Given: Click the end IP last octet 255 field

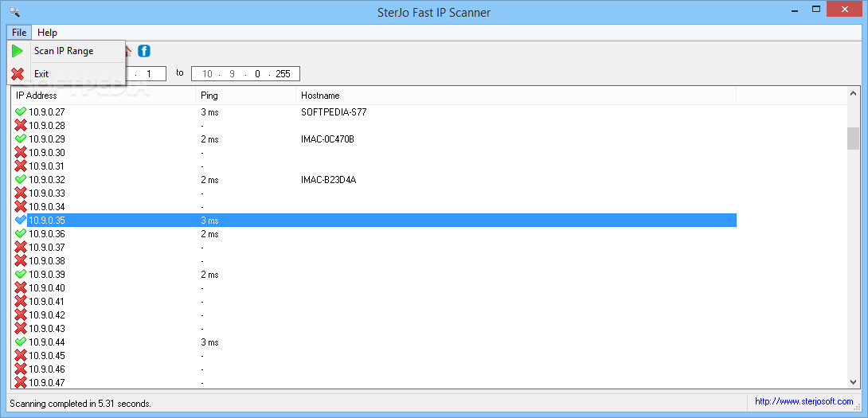Looking at the screenshot, I should 283,73.
